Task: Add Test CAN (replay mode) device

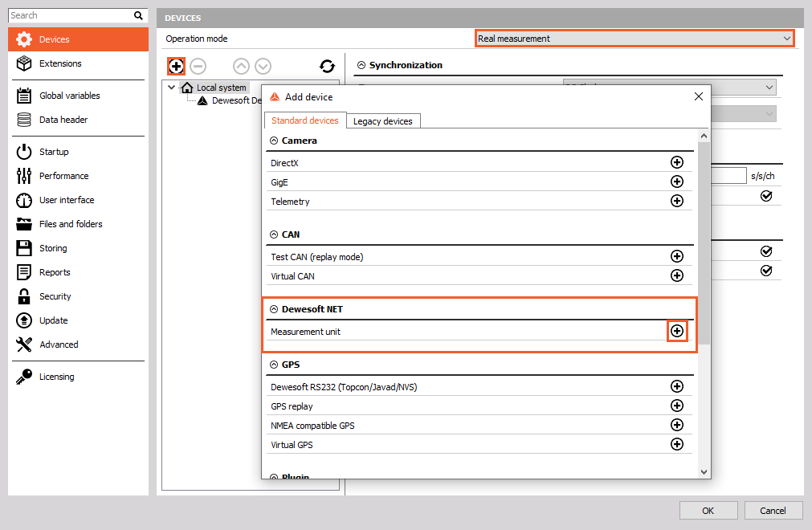Action: tap(677, 256)
